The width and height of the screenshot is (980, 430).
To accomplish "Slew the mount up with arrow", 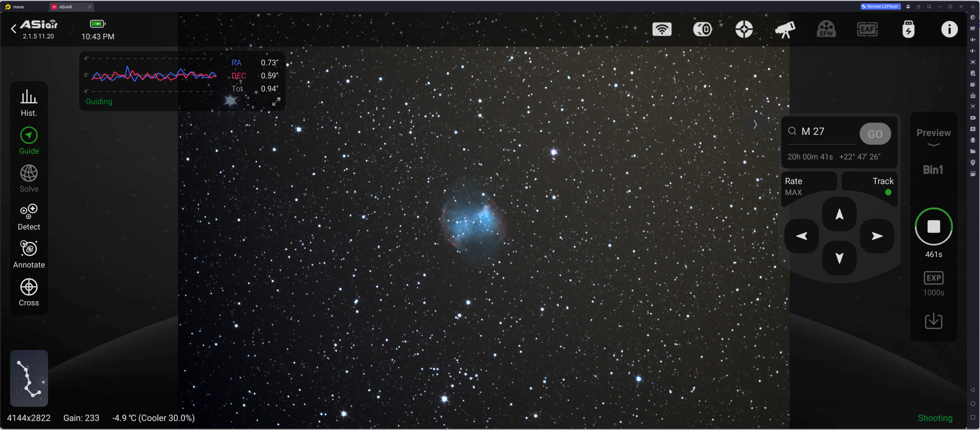I will pyautogui.click(x=839, y=214).
